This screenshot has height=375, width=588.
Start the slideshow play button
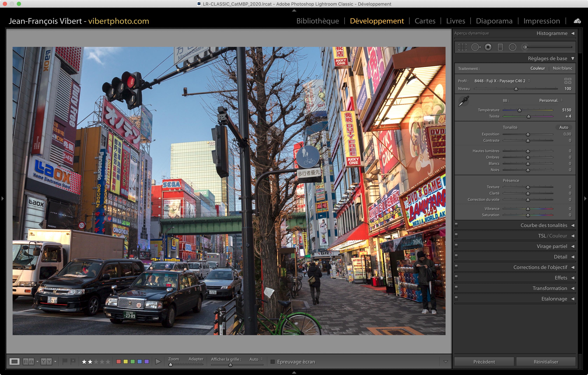point(158,362)
